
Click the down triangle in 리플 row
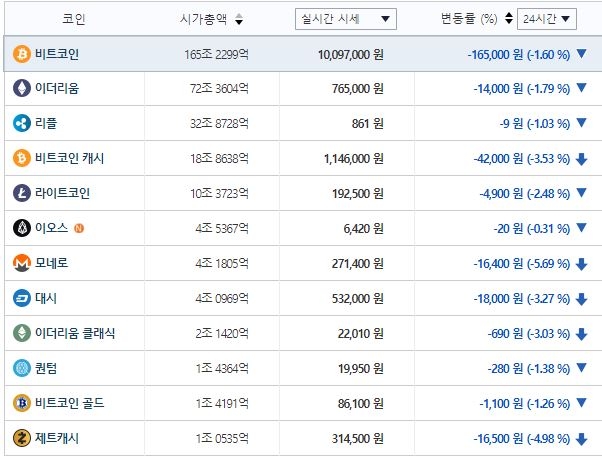[582, 123]
